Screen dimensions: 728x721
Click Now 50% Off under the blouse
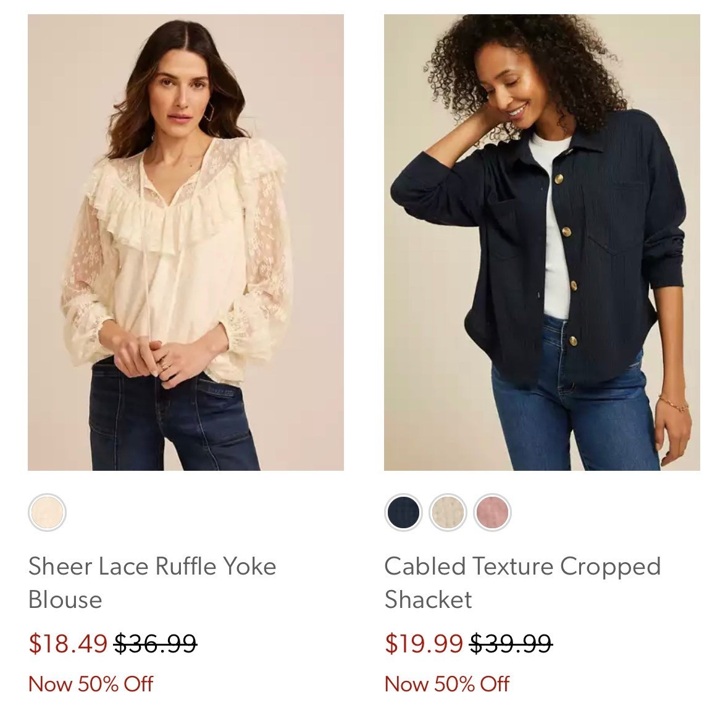[91, 684]
